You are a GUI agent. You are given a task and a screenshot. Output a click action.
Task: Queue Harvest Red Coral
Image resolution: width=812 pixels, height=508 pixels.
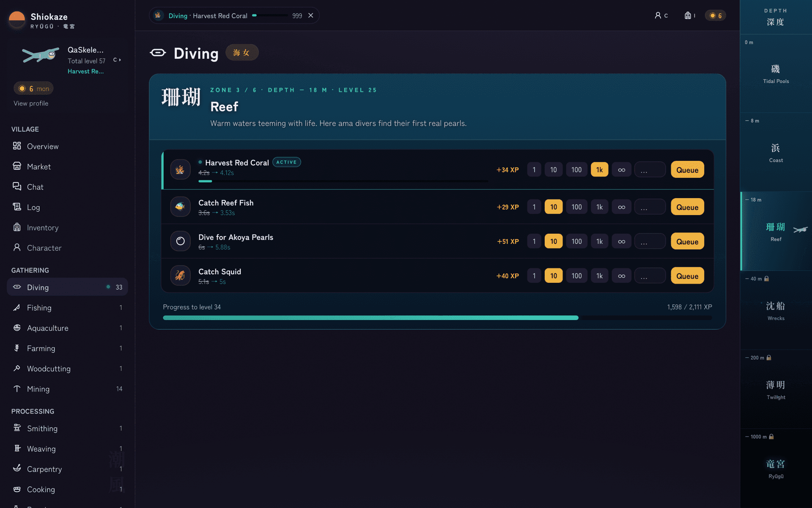pos(687,170)
